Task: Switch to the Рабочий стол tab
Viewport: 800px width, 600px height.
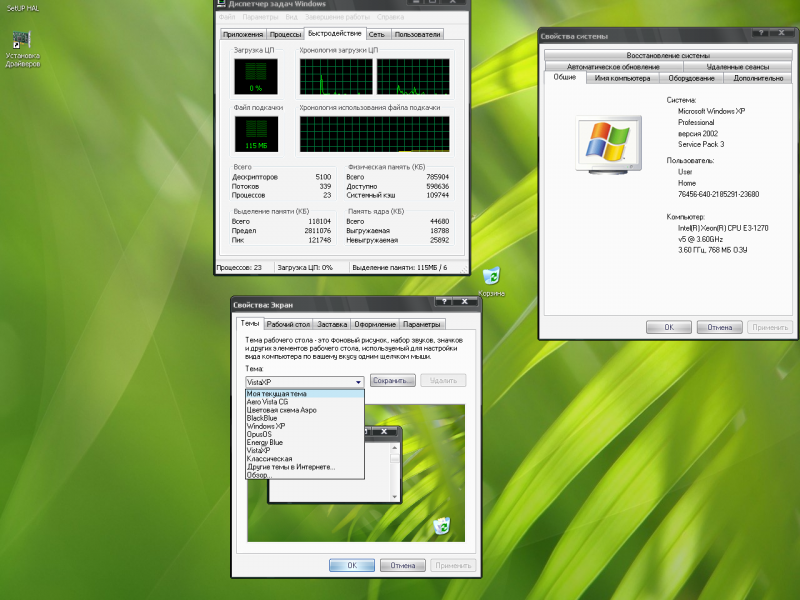Action: click(288, 324)
